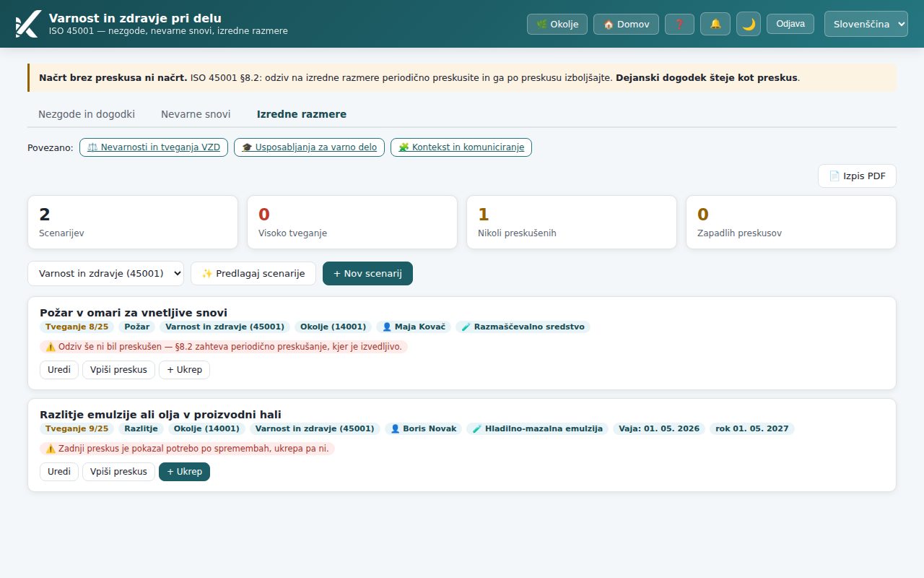Click Vpiši preskus for the Razlitje scenario
This screenshot has width=924, height=578.
coord(118,472)
